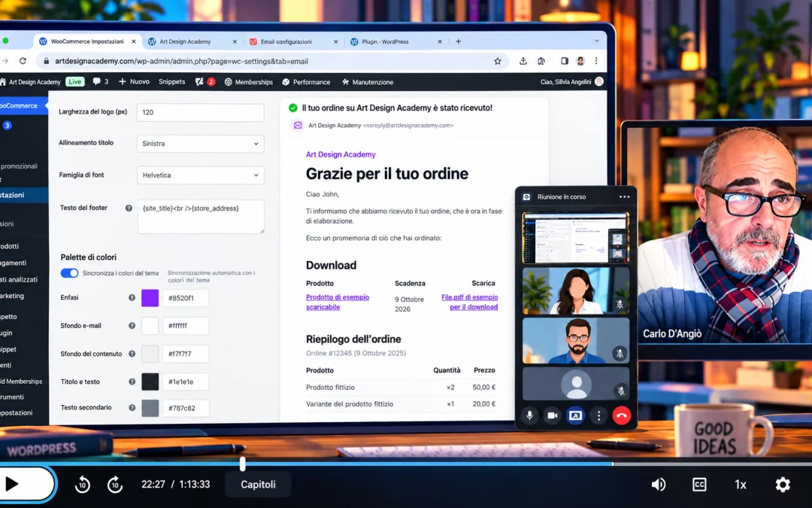The height and width of the screenshot is (508, 812).
Task: Click the Testo del footer textarea
Action: point(201,216)
